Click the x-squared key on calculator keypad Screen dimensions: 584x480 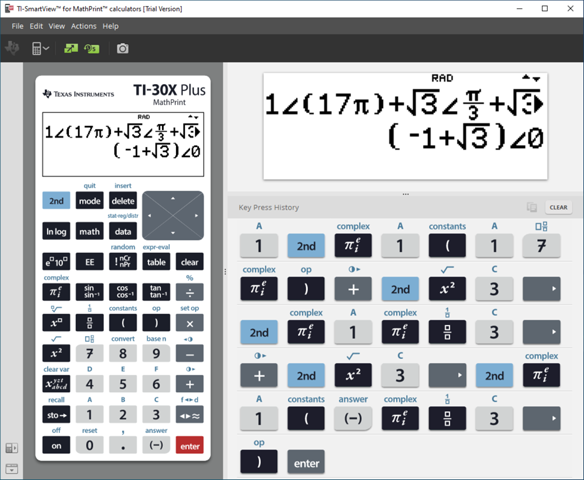click(56, 353)
